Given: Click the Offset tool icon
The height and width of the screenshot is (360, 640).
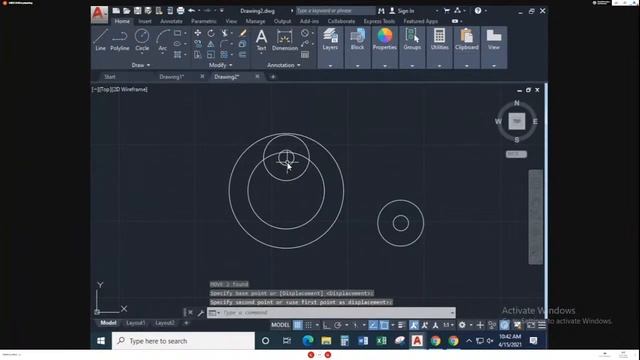Looking at the screenshot, I should click(x=242, y=55).
